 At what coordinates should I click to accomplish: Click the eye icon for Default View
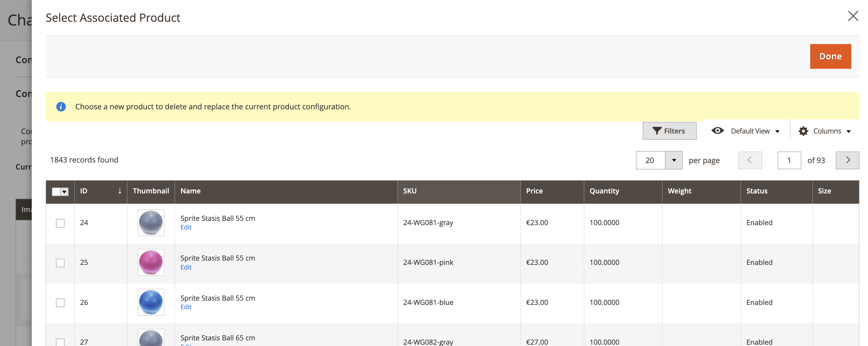click(x=717, y=131)
